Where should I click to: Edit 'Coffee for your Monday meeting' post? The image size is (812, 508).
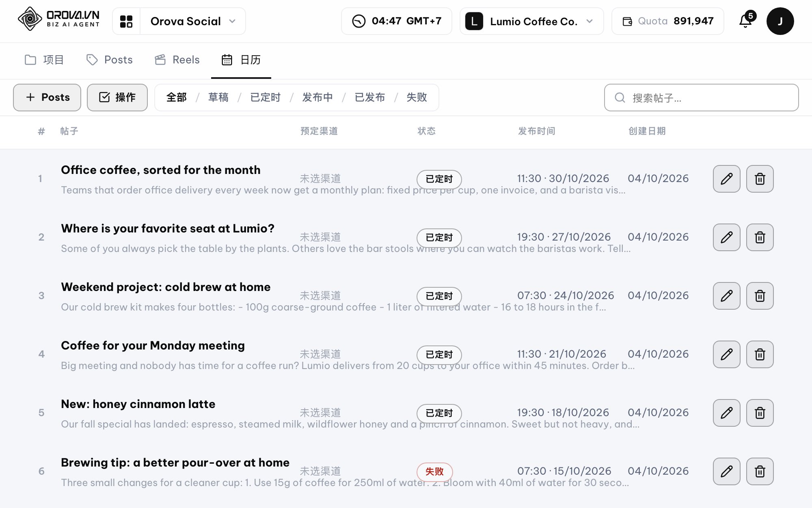pos(727,354)
